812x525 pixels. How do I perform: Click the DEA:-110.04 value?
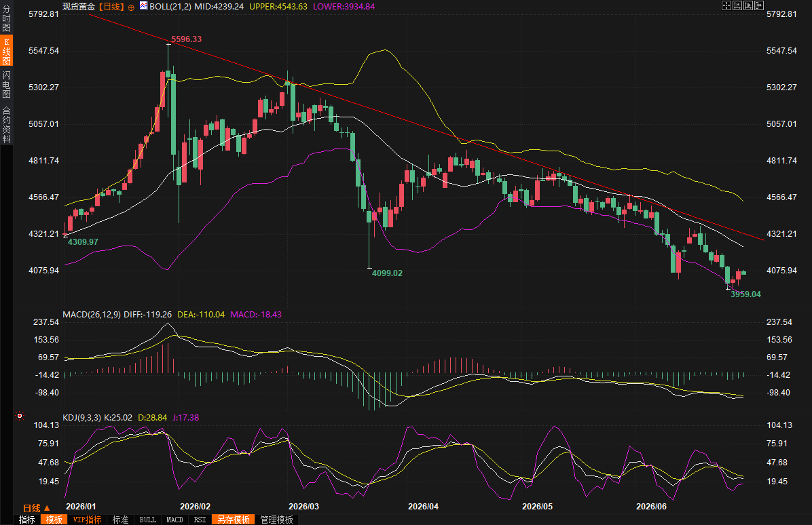(201, 314)
